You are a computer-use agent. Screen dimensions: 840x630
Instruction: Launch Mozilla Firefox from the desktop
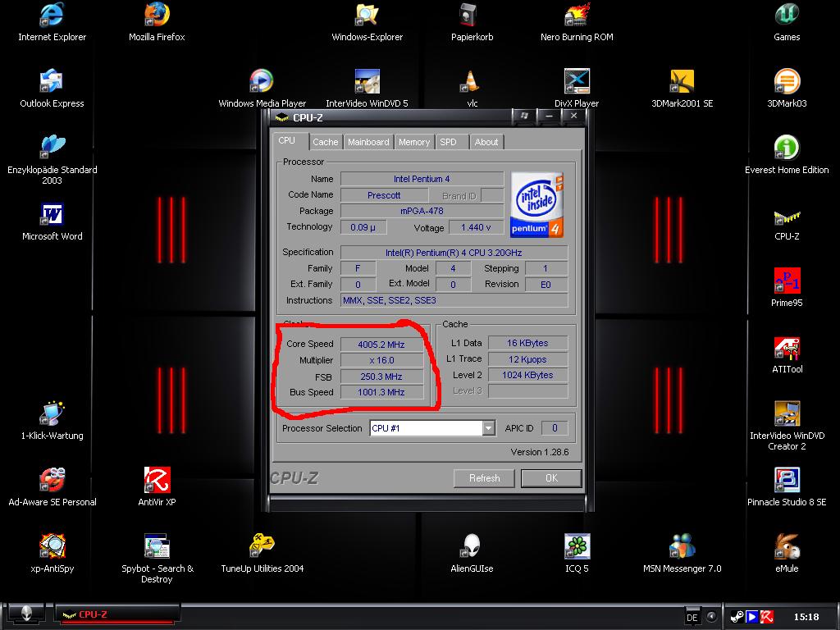(157, 15)
